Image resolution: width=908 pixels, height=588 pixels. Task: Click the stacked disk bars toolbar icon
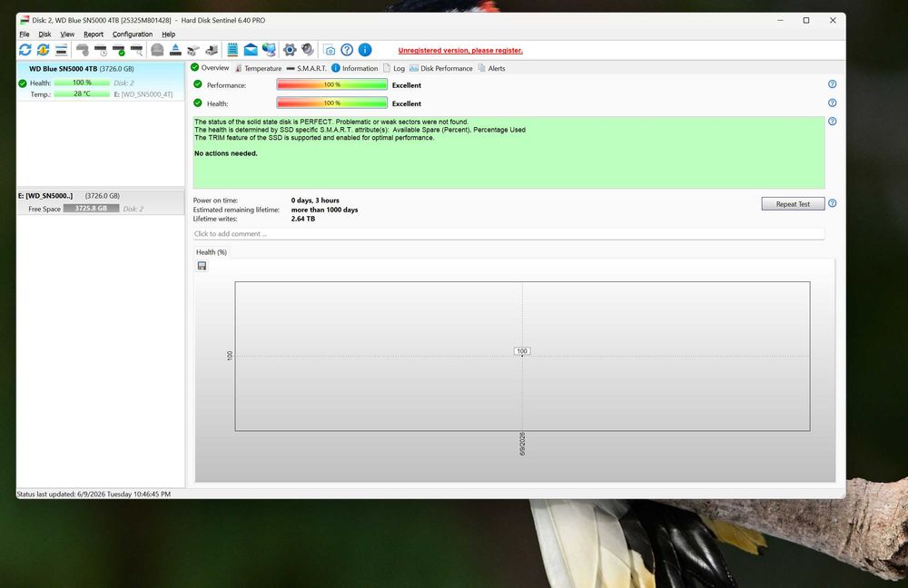61,50
